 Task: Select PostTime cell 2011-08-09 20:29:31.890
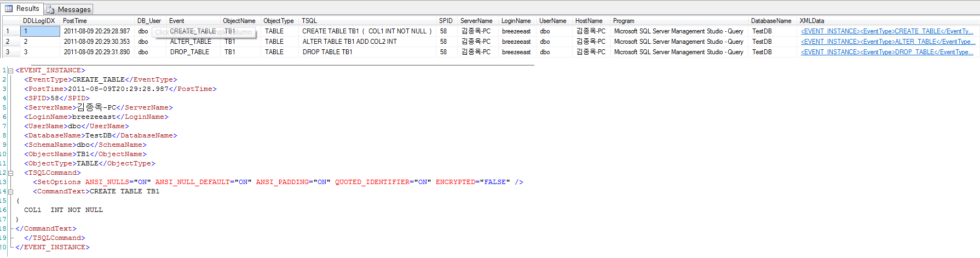tap(97, 52)
